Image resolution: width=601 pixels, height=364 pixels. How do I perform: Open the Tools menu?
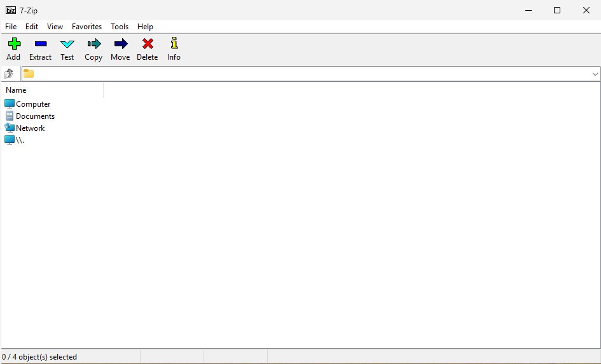point(120,27)
